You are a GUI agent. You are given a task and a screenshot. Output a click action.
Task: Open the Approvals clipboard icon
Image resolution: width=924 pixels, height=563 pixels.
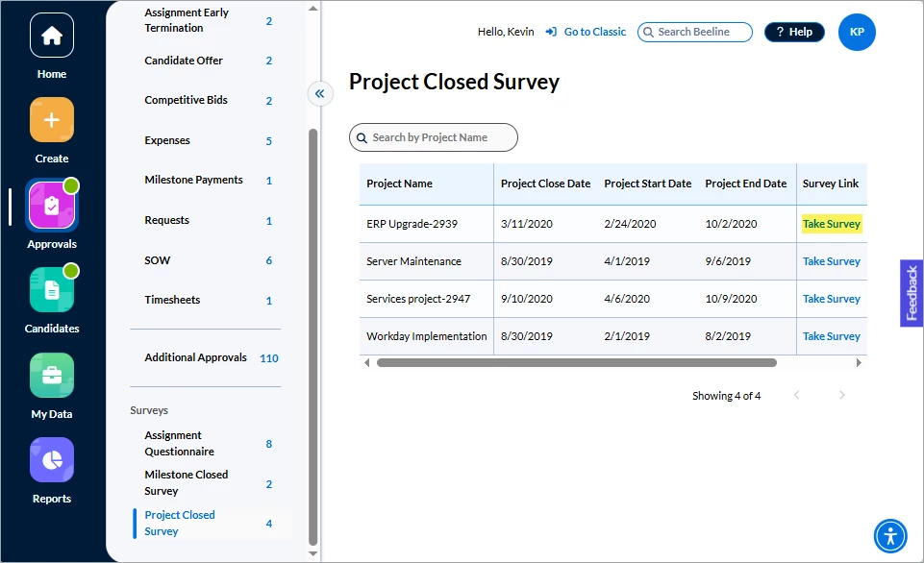52,206
